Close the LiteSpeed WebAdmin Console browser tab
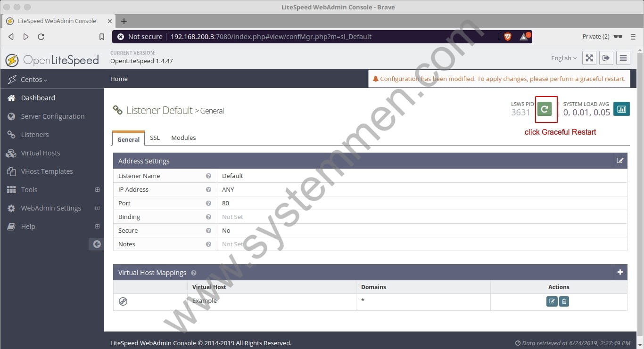 point(109,21)
